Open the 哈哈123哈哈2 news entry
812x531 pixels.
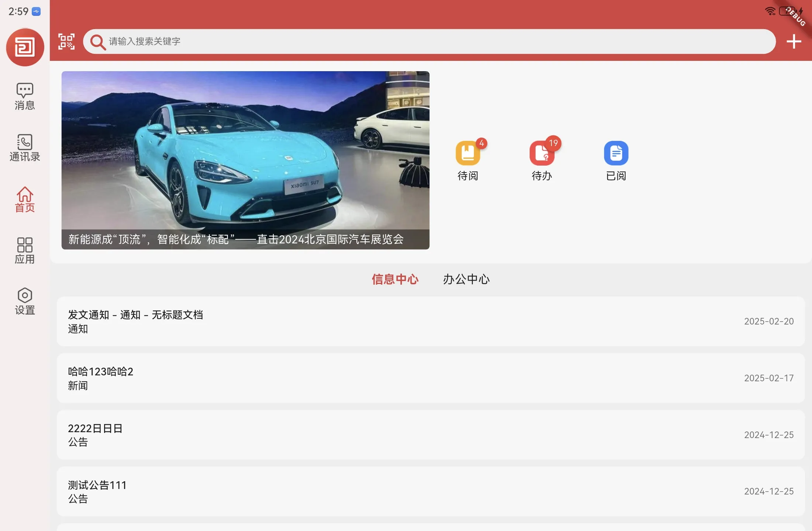(430, 378)
